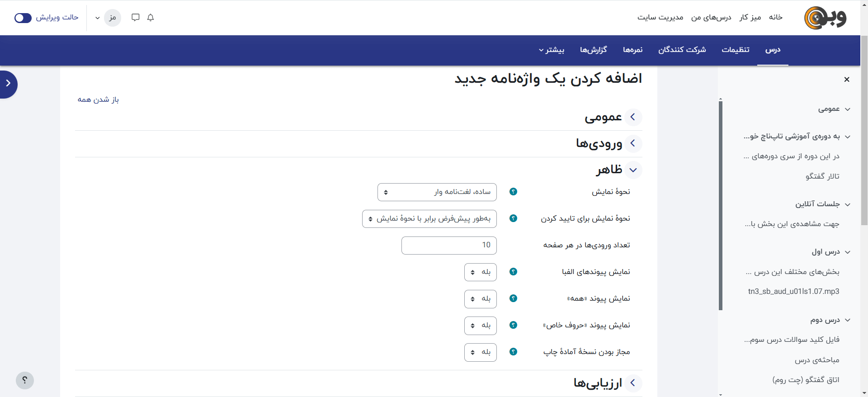Open the notifications bell icon
Screen dimensions: 868x397
(x=151, y=18)
